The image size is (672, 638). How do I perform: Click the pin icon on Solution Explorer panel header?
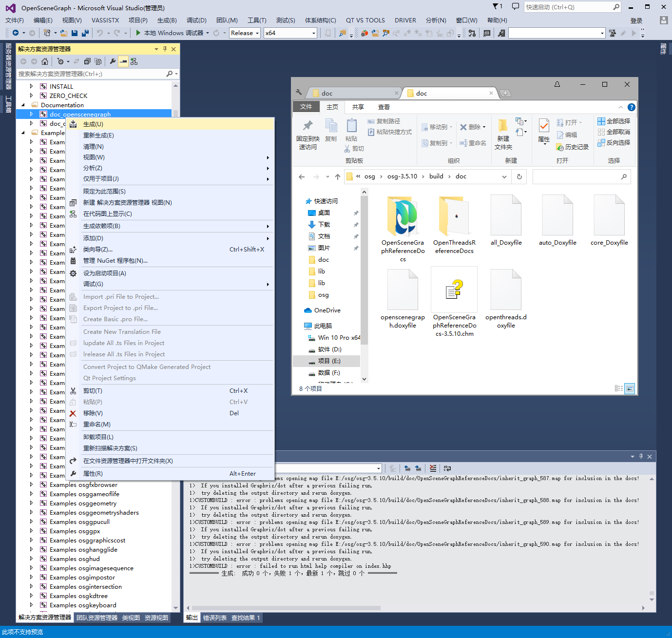coord(165,49)
